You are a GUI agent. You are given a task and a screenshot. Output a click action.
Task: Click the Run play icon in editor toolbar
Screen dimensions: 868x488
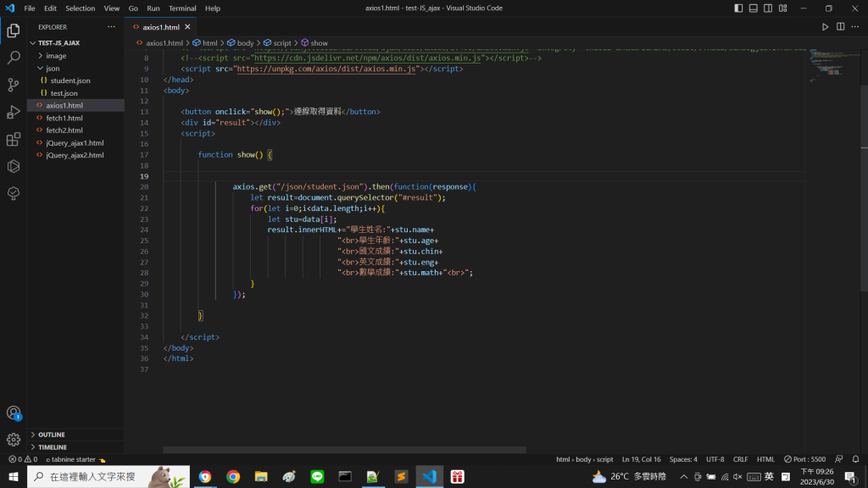tap(825, 26)
